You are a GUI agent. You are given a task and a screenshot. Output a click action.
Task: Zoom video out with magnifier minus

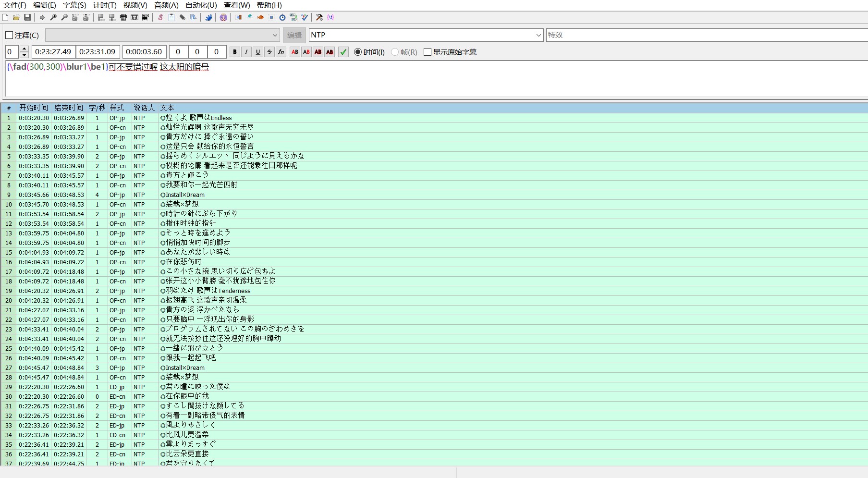point(64,17)
